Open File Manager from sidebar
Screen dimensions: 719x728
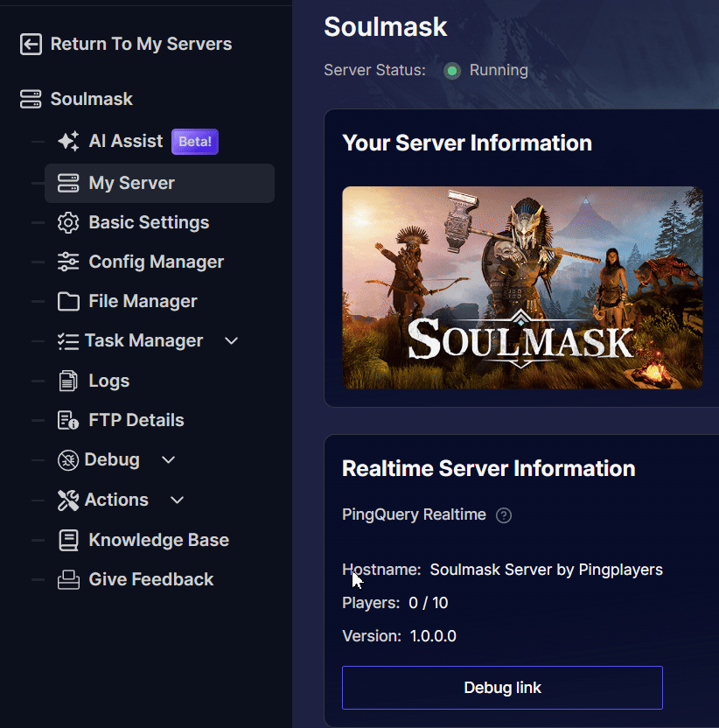pyautogui.click(x=143, y=301)
